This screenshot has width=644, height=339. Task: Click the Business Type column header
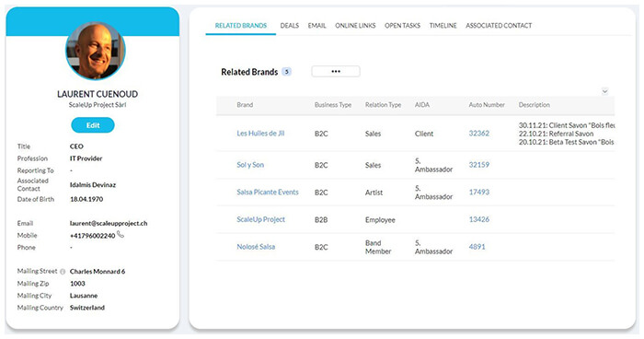[x=333, y=105]
